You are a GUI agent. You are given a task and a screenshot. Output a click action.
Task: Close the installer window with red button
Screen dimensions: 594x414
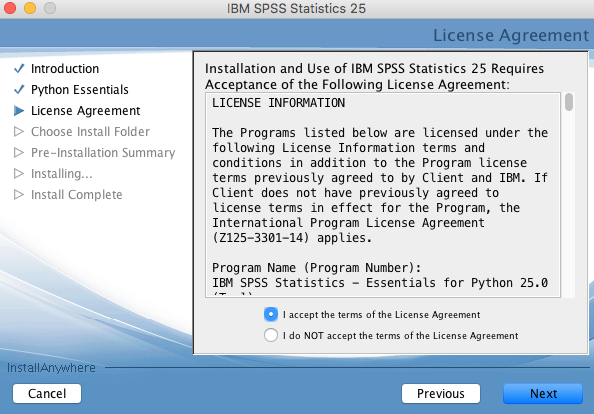(9, 8)
